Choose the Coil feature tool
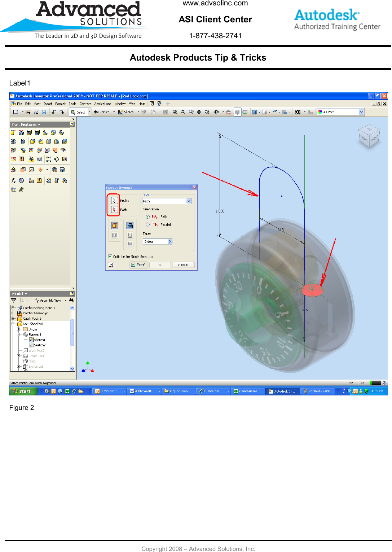 coord(13,141)
